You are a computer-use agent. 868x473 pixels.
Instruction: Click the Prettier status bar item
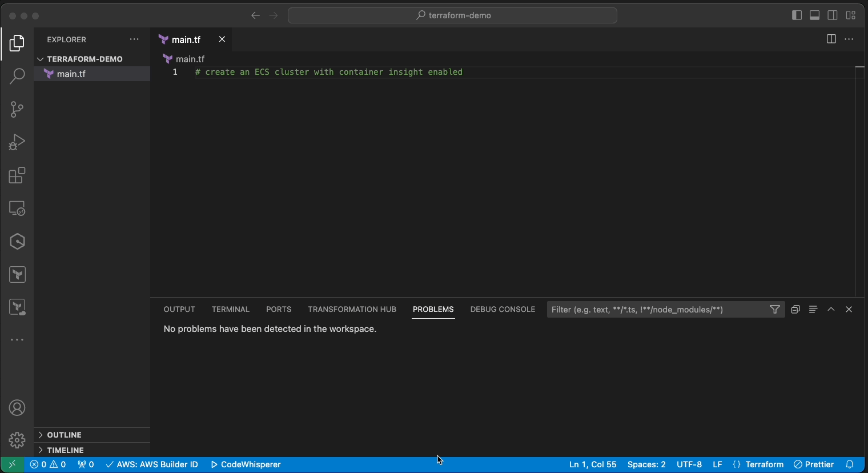point(813,464)
